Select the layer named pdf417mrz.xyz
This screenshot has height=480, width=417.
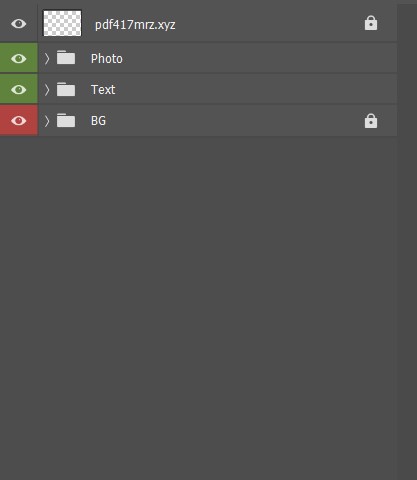click(x=135, y=25)
